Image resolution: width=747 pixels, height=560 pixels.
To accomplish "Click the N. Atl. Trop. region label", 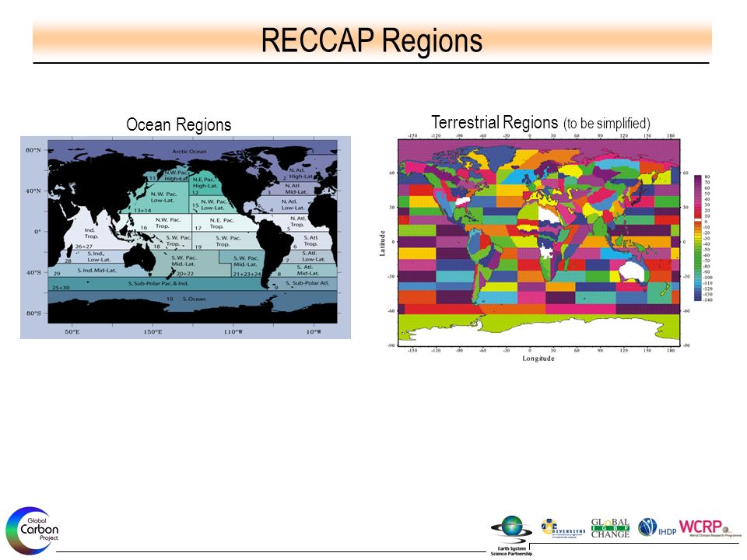I will (298, 222).
